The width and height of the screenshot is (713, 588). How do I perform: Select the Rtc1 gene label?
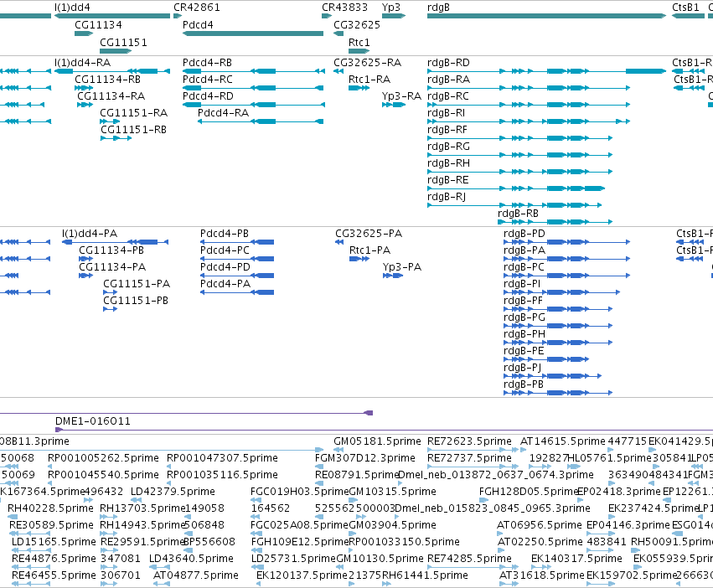359,42
